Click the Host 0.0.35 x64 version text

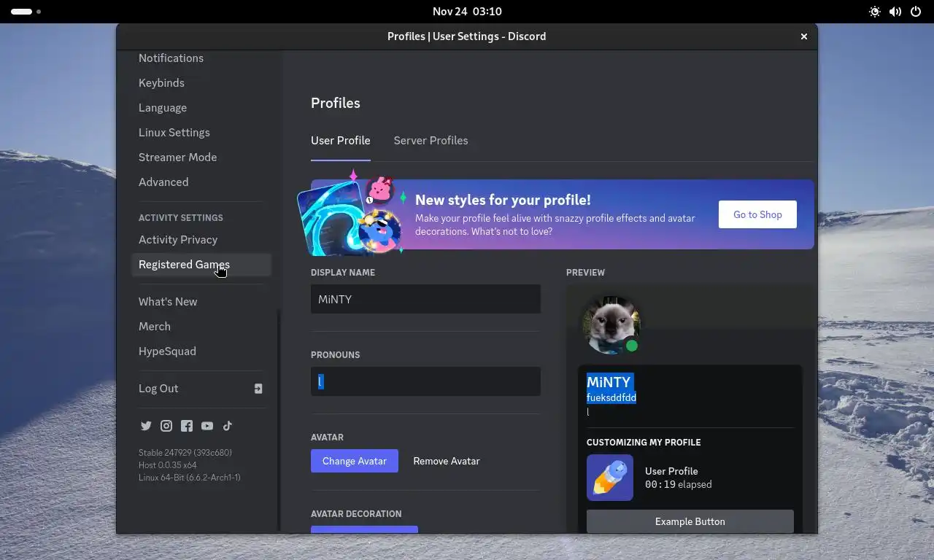[168, 465]
